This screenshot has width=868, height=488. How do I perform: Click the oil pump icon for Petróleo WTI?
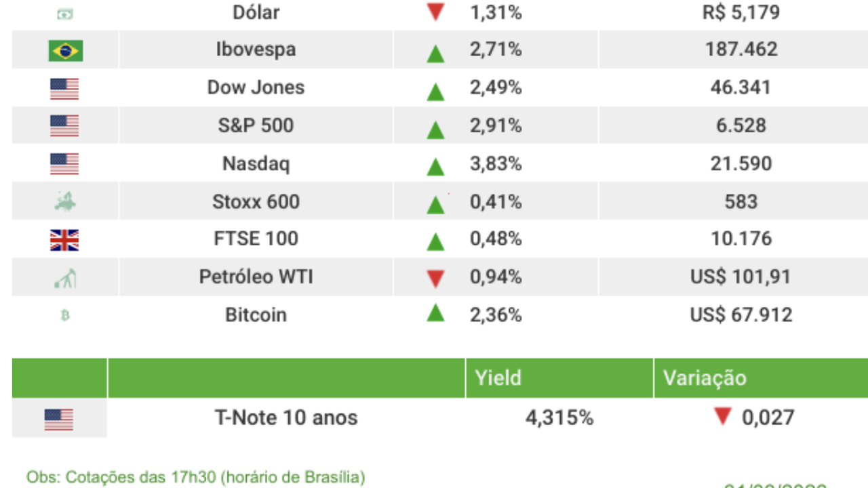tap(65, 278)
